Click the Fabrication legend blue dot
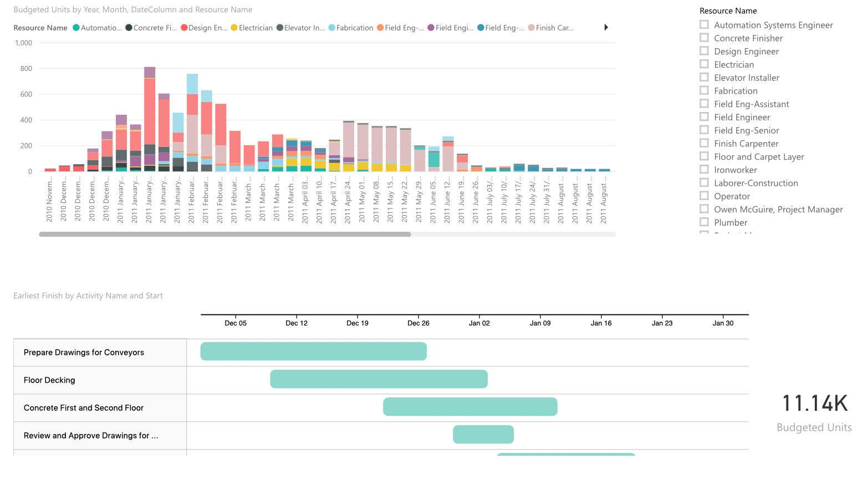This screenshot has width=868, height=479. [x=331, y=28]
